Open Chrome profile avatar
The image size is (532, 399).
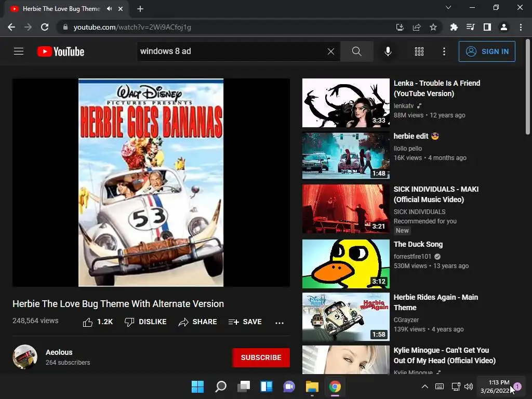point(504,27)
